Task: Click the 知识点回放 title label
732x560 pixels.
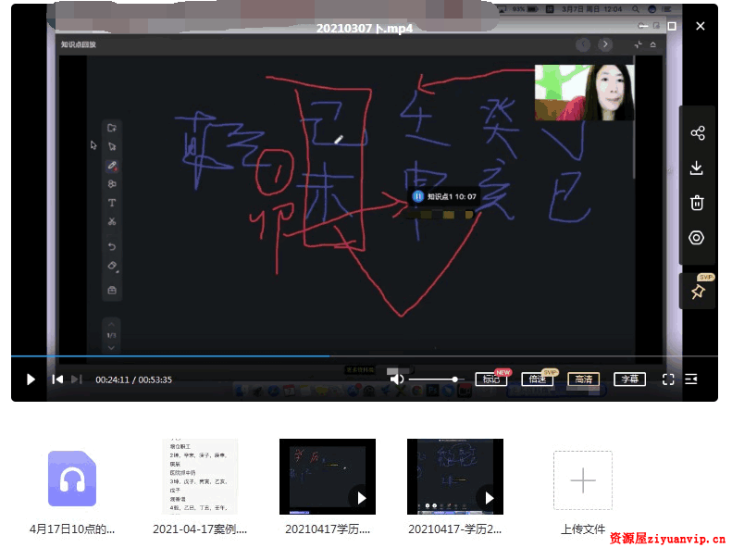Action: coord(79,44)
